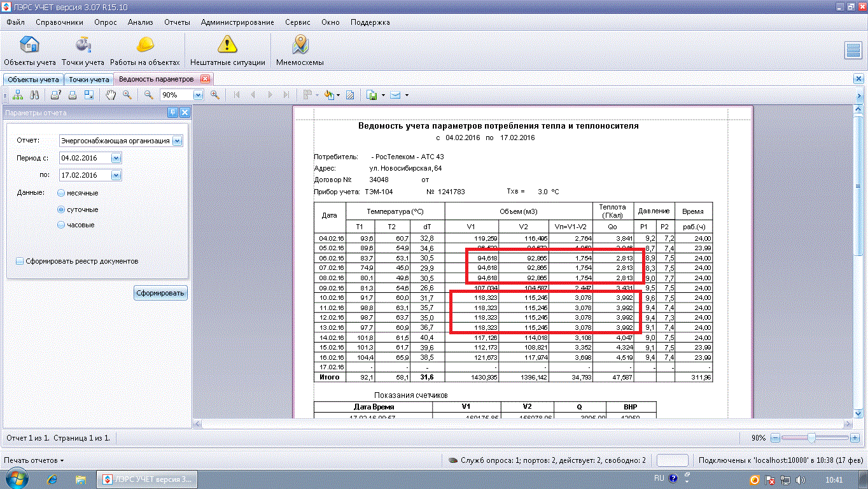Open the Windows Start button
This screenshot has height=489, width=868.
click(x=16, y=478)
